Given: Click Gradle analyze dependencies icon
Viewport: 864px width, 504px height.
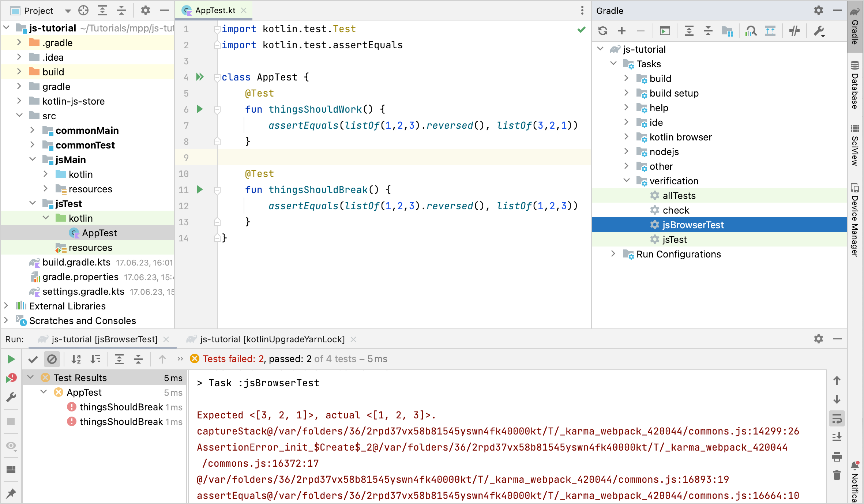Looking at the screenshot, I should coord(751,31).
